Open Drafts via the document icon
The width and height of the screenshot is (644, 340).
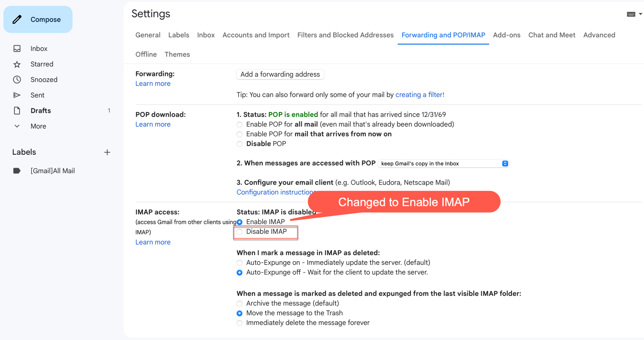(17, 111)
